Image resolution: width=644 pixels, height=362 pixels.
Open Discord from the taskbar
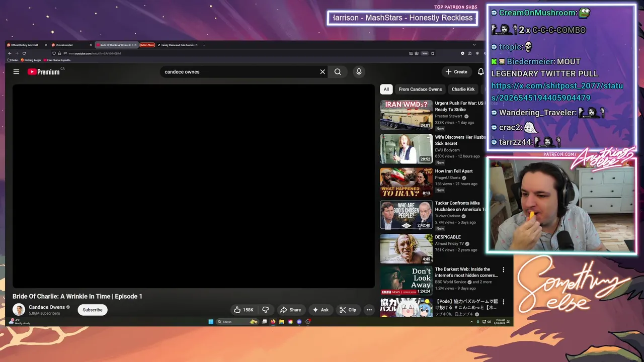click(299, 322)
